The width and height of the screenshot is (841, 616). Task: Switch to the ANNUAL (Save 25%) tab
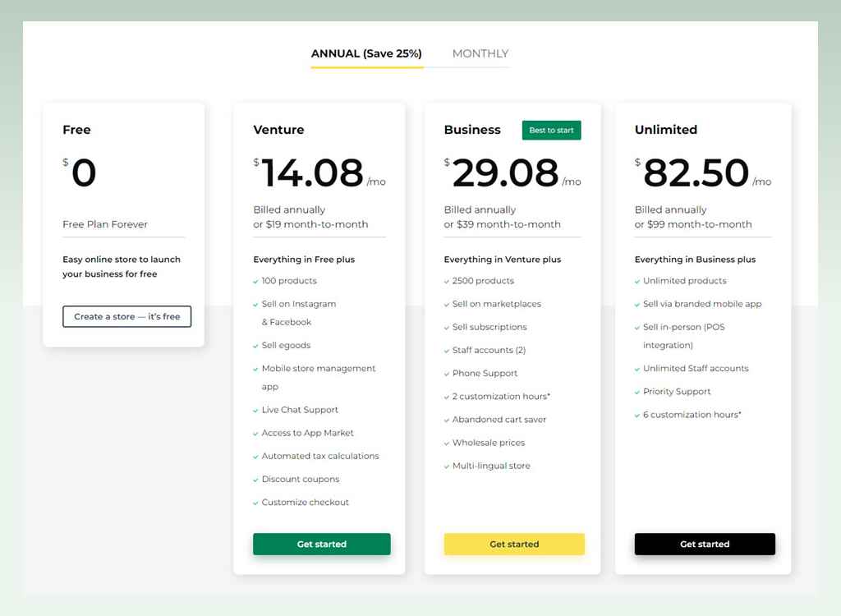[366, 53]
